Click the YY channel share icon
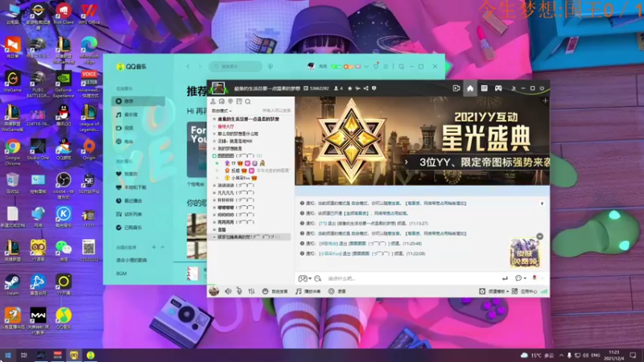Viewport: 644px width, 362px height. tap(366, 88)
